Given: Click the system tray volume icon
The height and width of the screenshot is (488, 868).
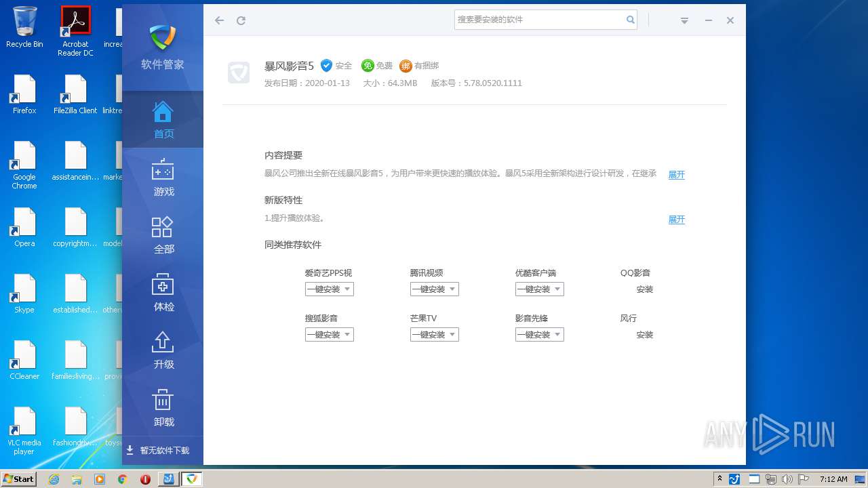Looking at the screenshot, I should (x=787, y=479).
